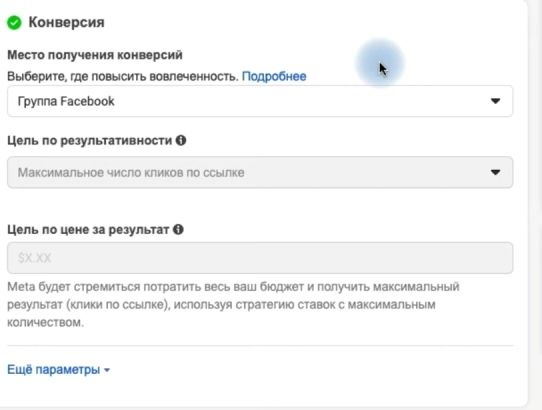Click the Цель по результативности label

(x=90, y=140)
